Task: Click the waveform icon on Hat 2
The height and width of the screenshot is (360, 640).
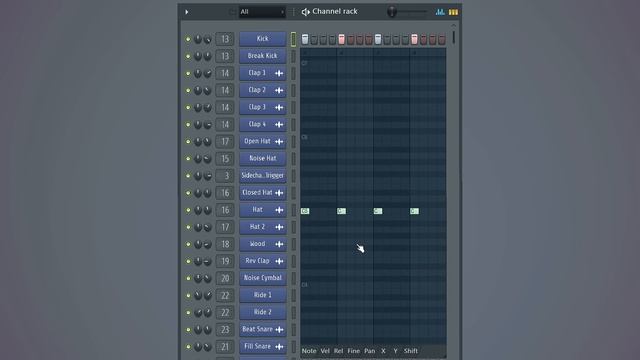Action: pos(279,227)
